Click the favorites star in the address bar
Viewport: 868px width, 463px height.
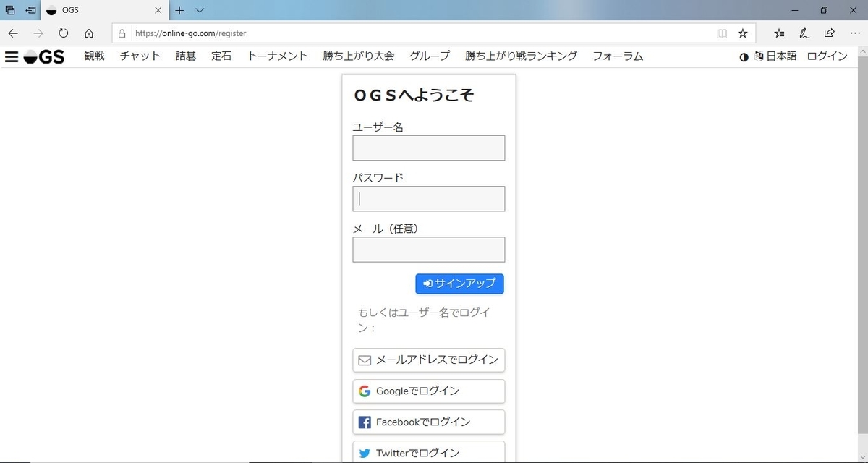pyautogui.click(x=743, y=33)
